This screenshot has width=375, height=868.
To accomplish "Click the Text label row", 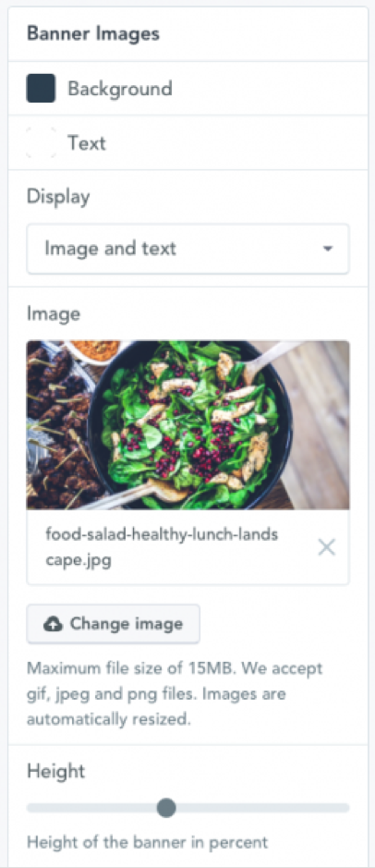I will (188, 143).
